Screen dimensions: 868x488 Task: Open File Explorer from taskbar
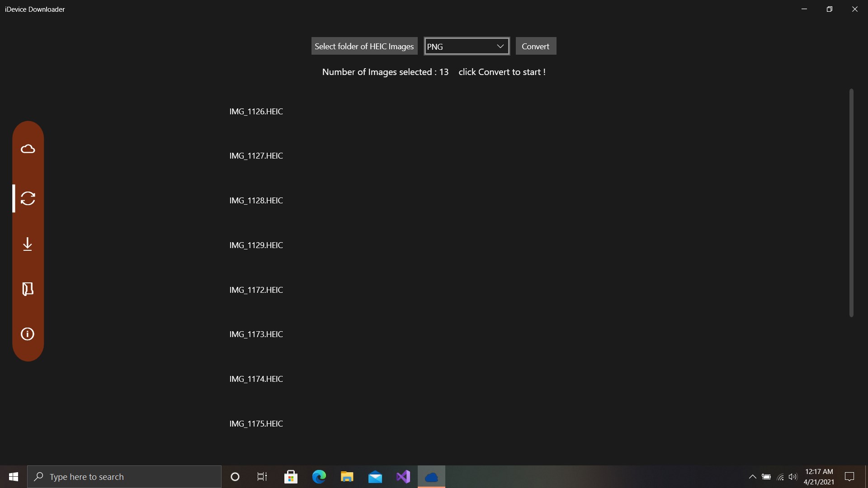(x=347, y=477)
